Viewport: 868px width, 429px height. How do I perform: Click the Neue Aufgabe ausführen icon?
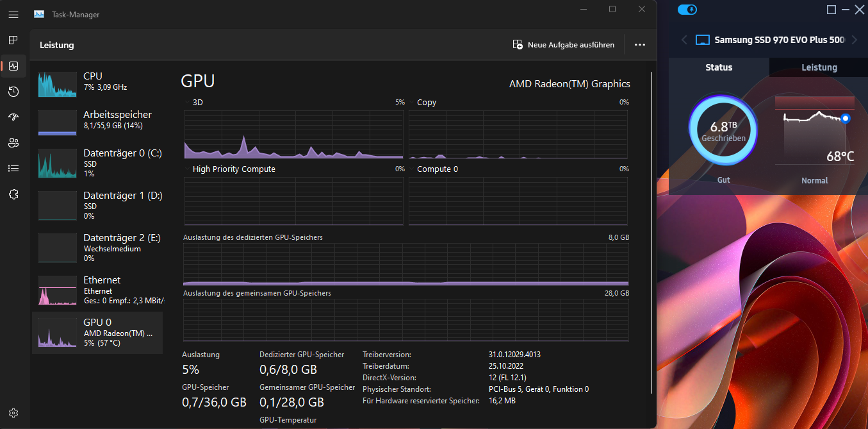click(518, 45)
